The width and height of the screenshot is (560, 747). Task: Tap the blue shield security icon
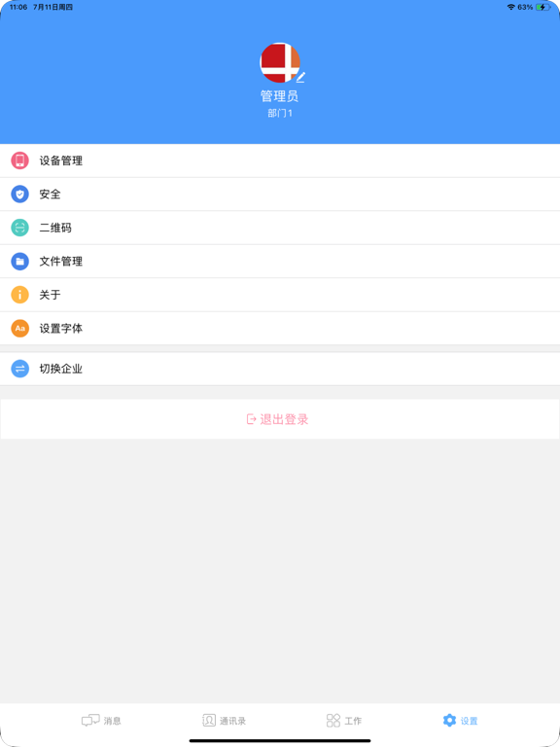pyautogui.click(x=20, y=194)
